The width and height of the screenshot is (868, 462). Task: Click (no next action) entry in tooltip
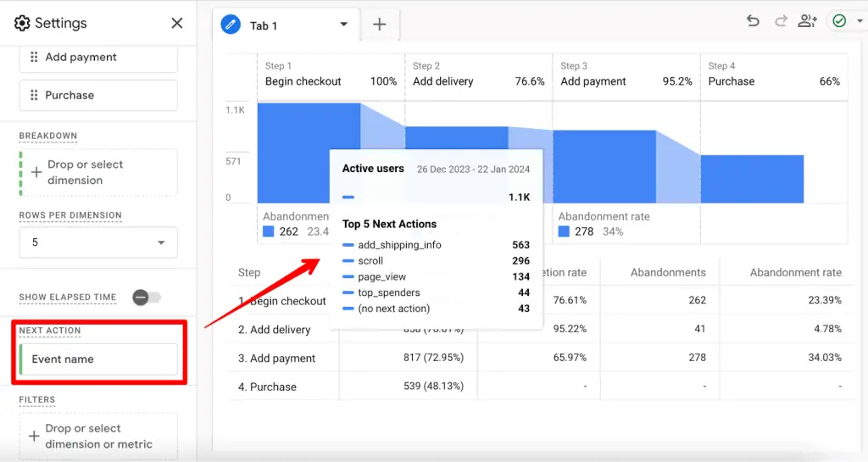coord(393,309)
